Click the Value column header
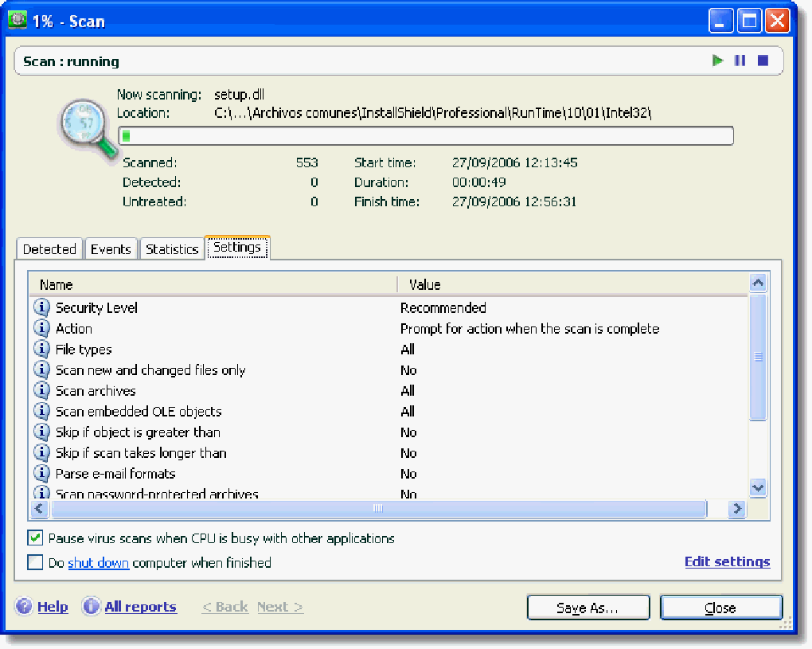 tap(572, 284)
